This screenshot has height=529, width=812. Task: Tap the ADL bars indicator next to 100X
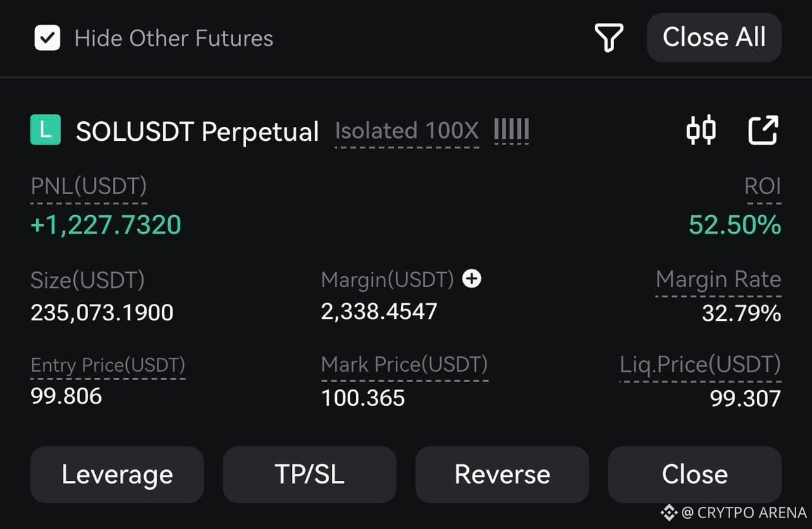point(511,131)
